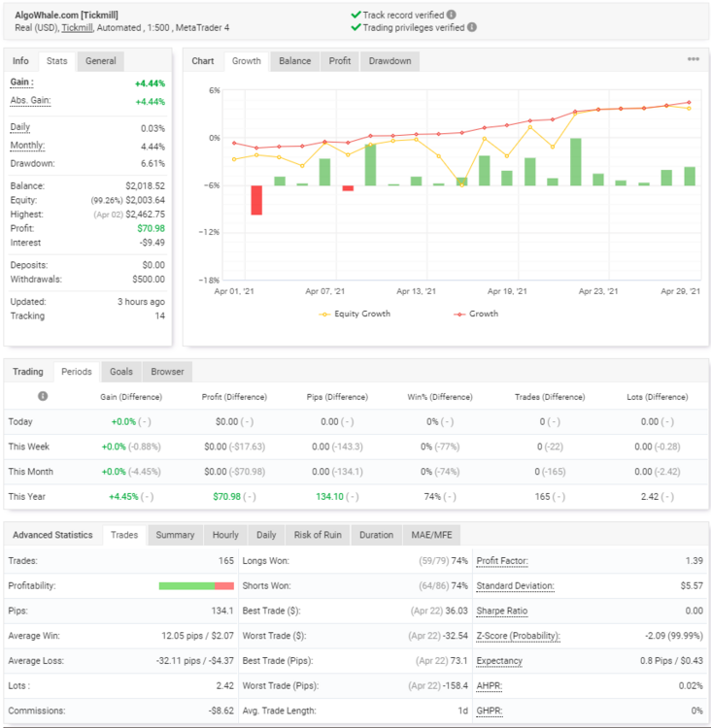Image resolution: width=711 pixels, height=728 pixels.
Task: Click the Sharpe Ratio label
Action: [502, 611]
